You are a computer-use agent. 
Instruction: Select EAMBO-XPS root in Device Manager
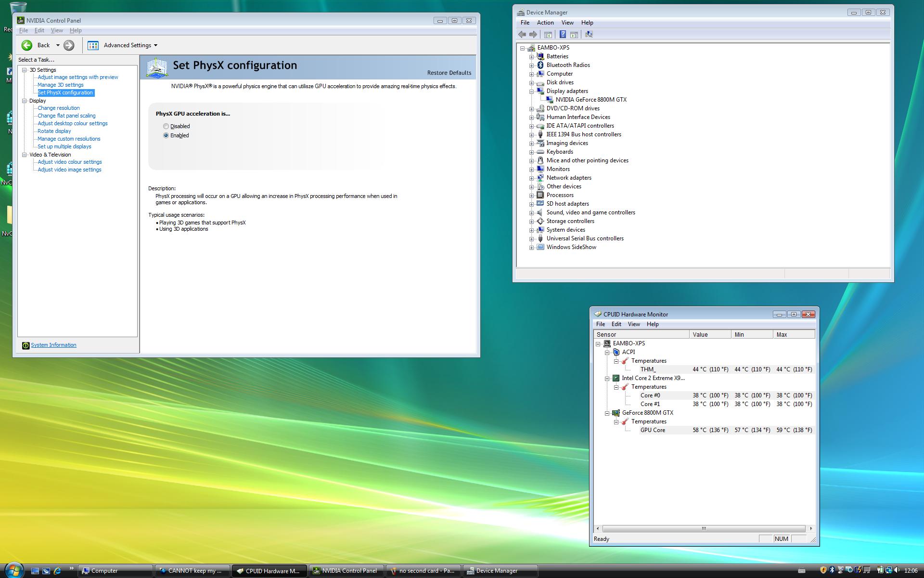point(553,48)
